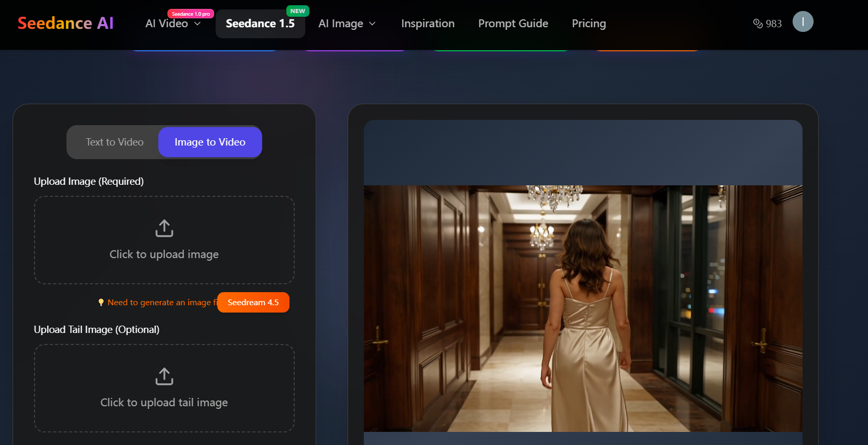Click the Seedance 1.0 pro badge

pos(191,14)
